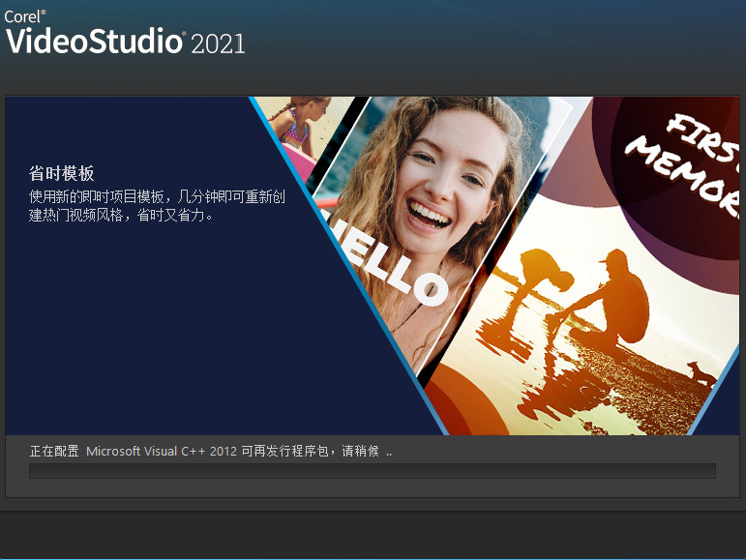746x560 pixels.
Task: Click the installation progress bar
Action: pos(373,471)
